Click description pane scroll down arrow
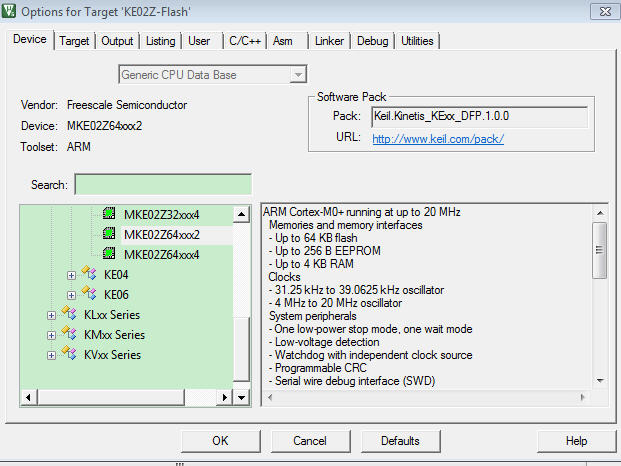This screenshot has height=466, width=621. pos(600,380)
